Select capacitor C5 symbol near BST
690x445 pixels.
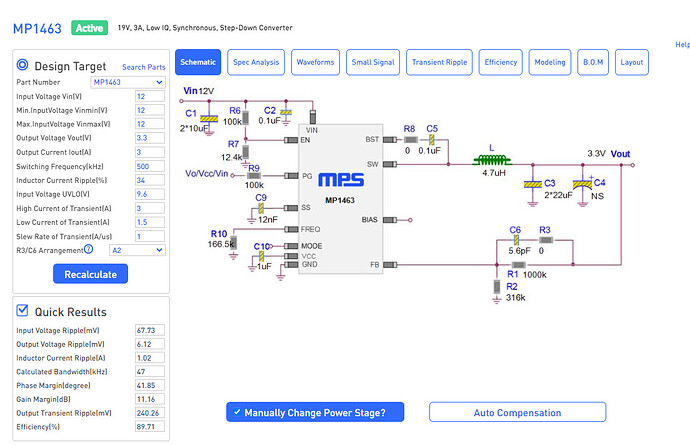pyautogui.click(x=432, y=140)
